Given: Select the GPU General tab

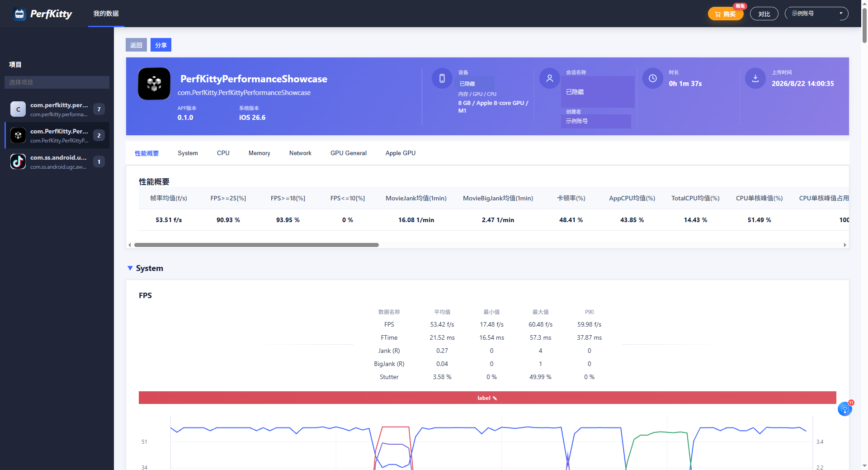Looking at the screenshot, I should click(349, 153).
